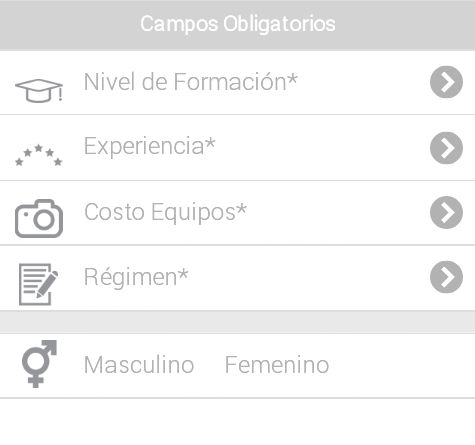Expand Costo Equipos using the arrow button
475x445 pixels.
coord(446,212)
